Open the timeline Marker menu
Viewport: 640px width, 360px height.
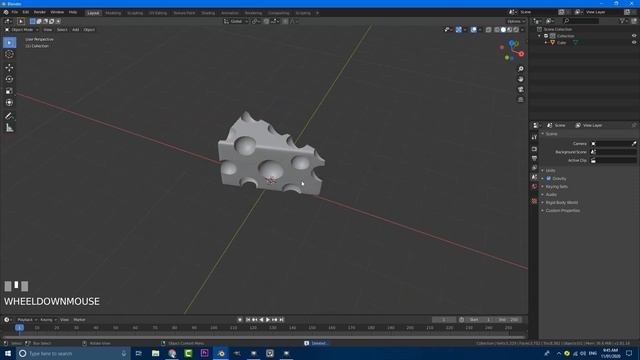79,320
